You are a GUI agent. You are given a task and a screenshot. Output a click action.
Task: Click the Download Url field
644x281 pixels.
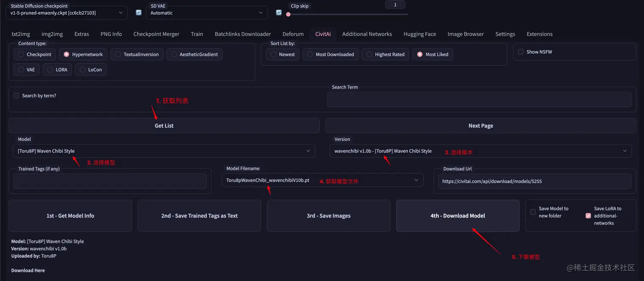pyautogui.click(x=535, y=181)
